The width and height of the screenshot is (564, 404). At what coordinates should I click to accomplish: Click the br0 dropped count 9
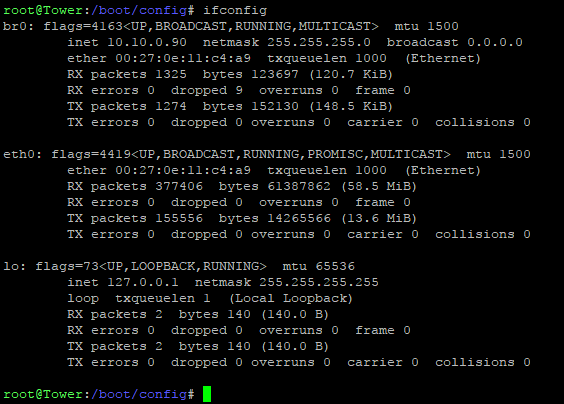click(x=239, y=90)
